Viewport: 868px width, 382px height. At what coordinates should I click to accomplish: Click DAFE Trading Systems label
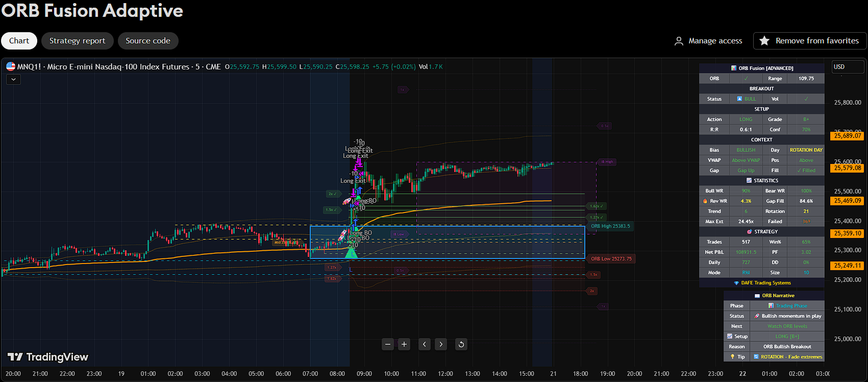pyautogui.click(x=762, y=283)
